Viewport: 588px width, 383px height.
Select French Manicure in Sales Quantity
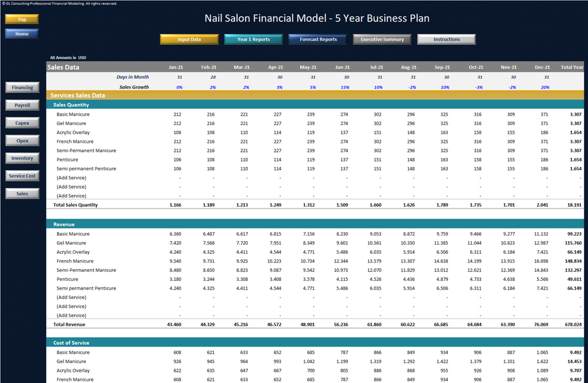point(75,142)
